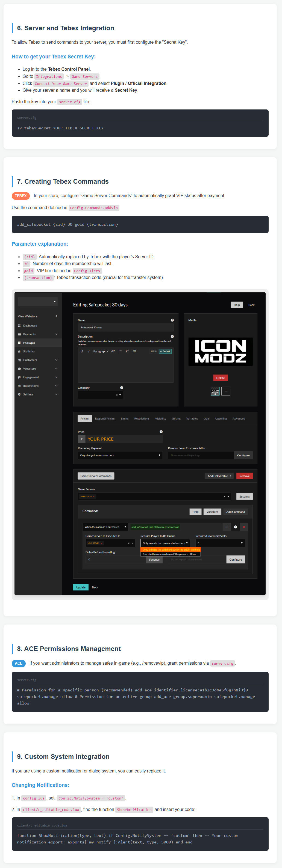Remove YOUR SERVER tag in Game Server To Execute On

[x=101, y=543]
